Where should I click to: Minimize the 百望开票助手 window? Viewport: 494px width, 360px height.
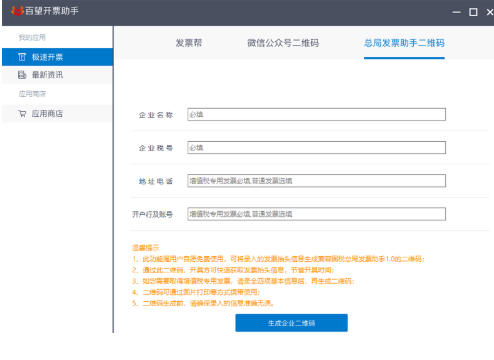(x=456, y=12)
